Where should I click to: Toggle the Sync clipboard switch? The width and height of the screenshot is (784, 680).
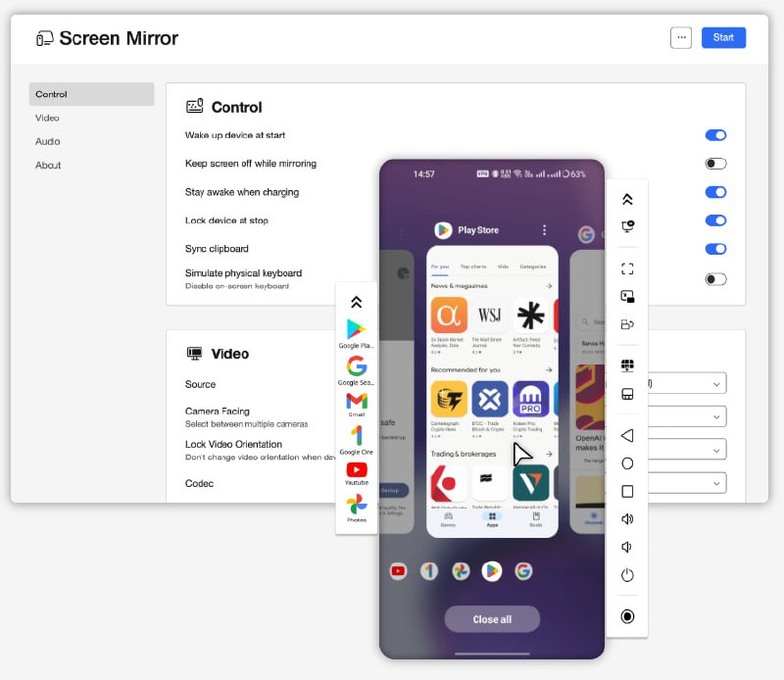[x=715, y=249]
